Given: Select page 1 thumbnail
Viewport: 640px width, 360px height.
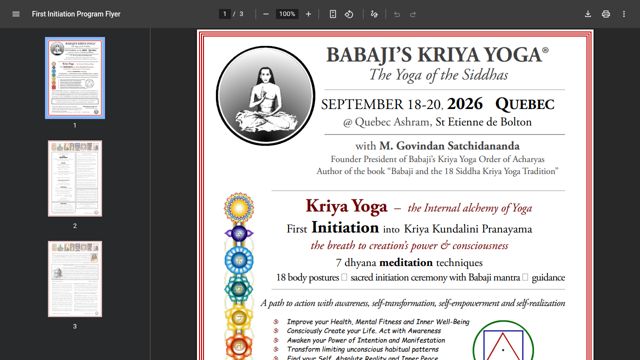Looking at the screenshot, I should pyautogui.click(x=75, y=78).
